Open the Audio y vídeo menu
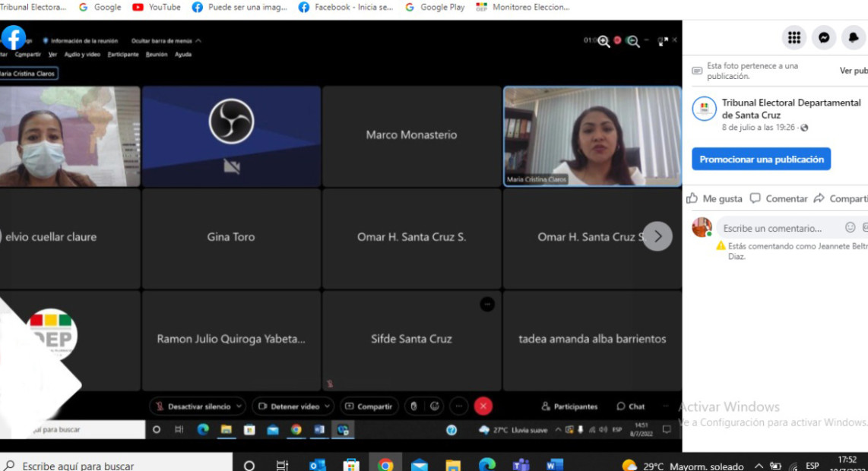This screenshot has width=868, height=471. pos(82,55)
